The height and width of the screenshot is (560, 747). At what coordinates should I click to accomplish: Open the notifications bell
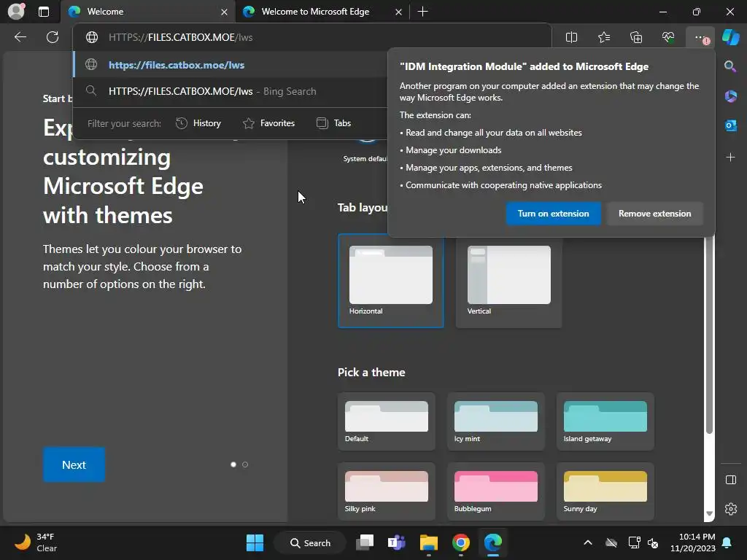pos(727,542)
